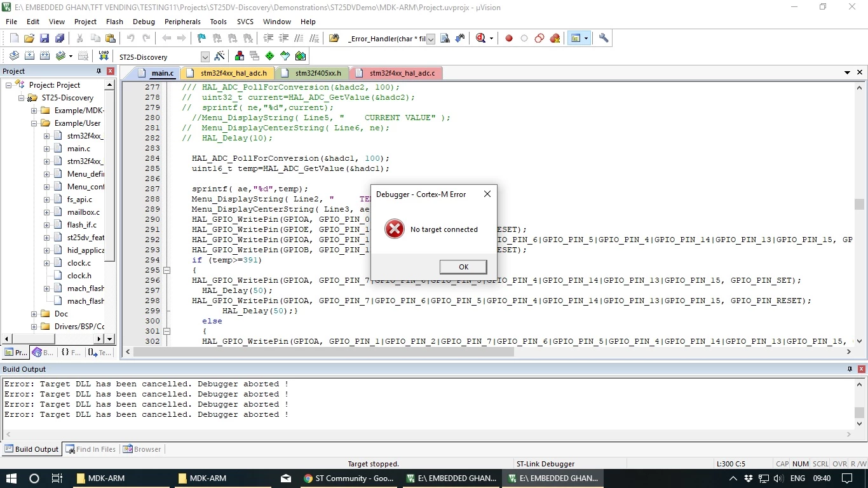
Task: Open a file using the folder icon
Action: 29,38
